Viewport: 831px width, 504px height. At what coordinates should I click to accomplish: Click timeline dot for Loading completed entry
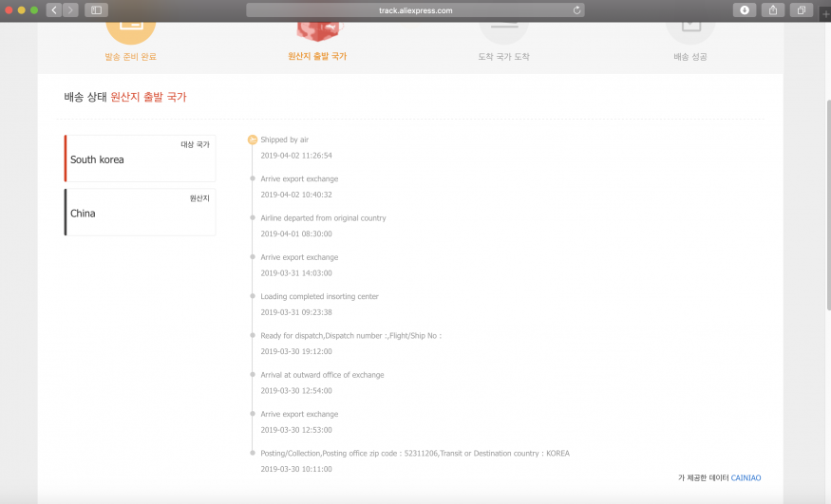point(253,296)
